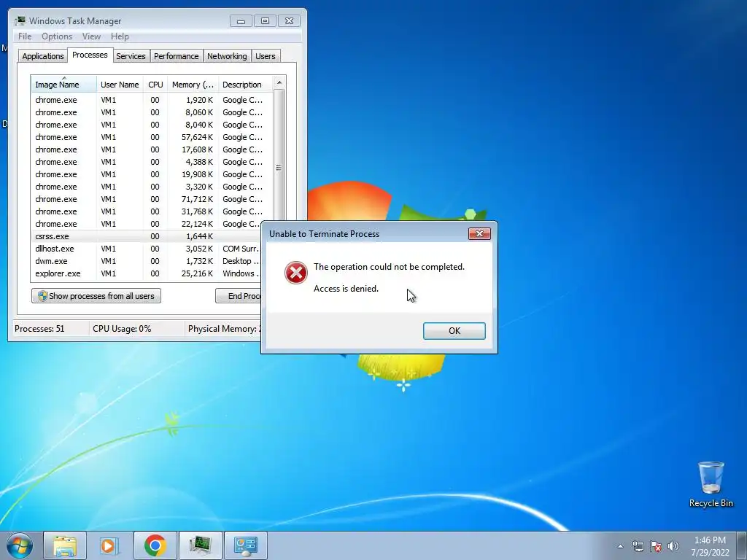The image size is (747, 560).
Task: Click OK in the error dialog
Action: point(454,331)
